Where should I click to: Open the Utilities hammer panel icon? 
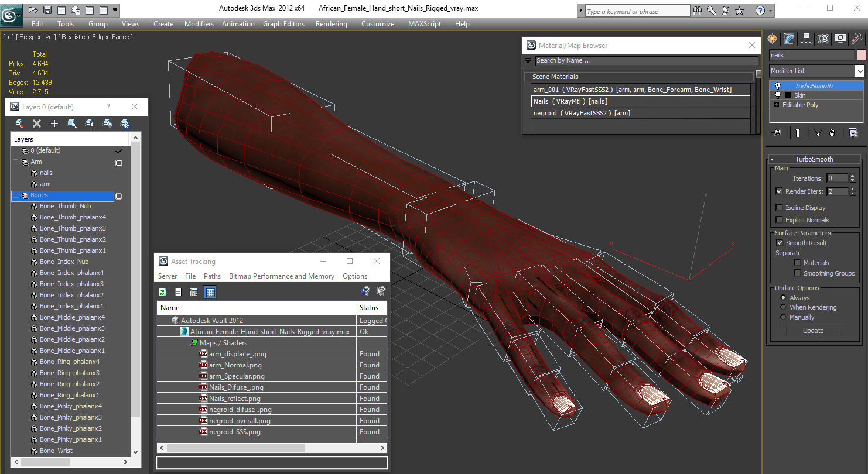[857, 39]
